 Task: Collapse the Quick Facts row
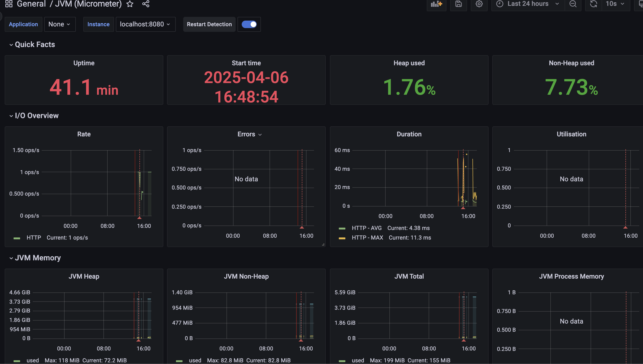coord(35,44)
